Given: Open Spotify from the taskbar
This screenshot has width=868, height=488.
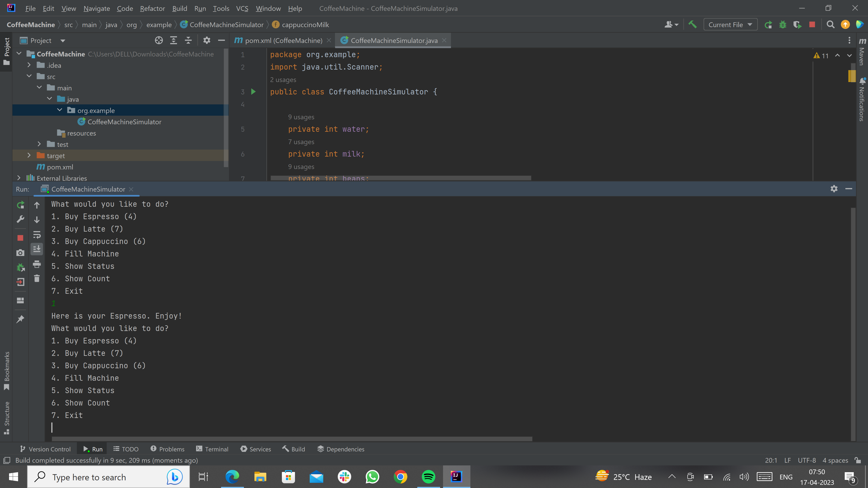Looking at the screenshot, I should point(428,476).
